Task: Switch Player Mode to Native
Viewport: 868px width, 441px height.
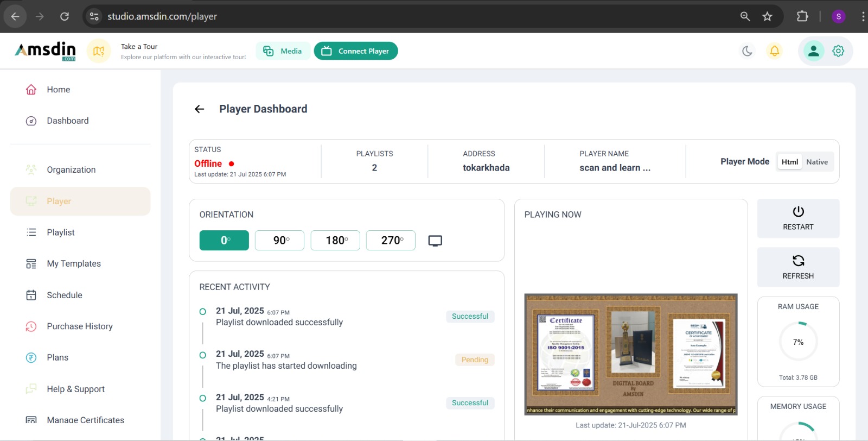Action: click(x=817, y=162)
